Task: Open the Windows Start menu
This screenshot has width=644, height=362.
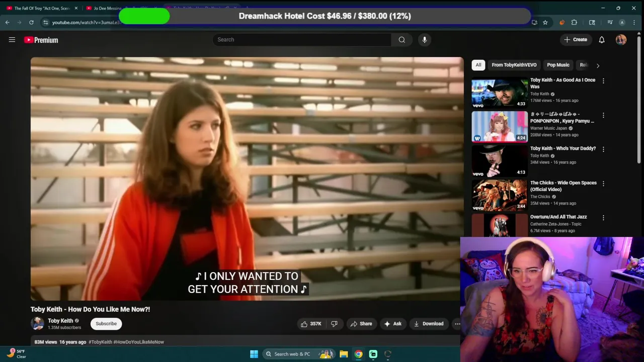Action: coord(254,354)
